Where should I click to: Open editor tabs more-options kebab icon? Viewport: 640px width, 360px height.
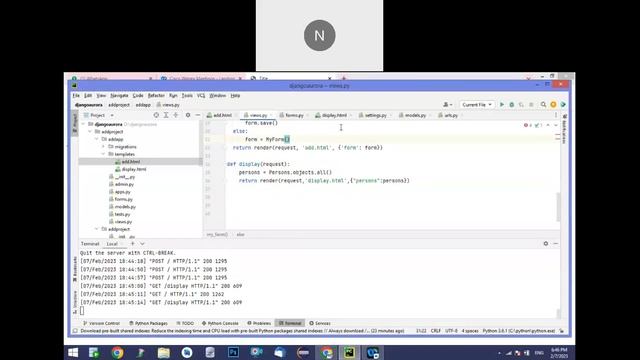coord(556,116)
